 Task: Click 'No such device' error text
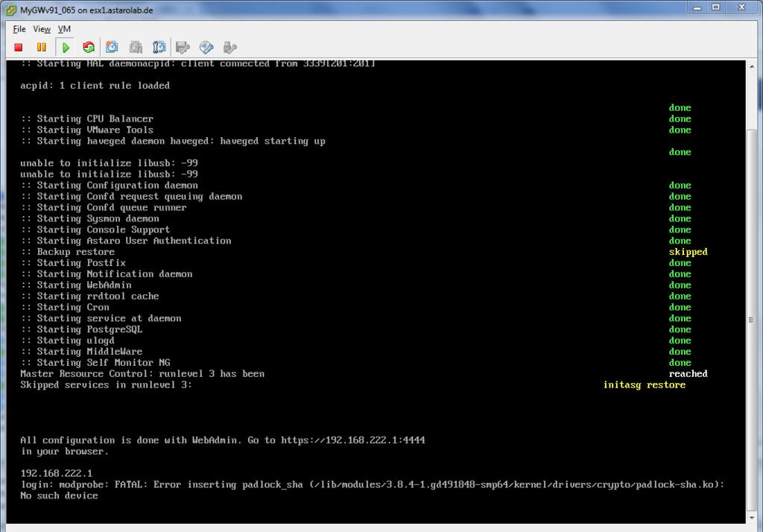60,495
